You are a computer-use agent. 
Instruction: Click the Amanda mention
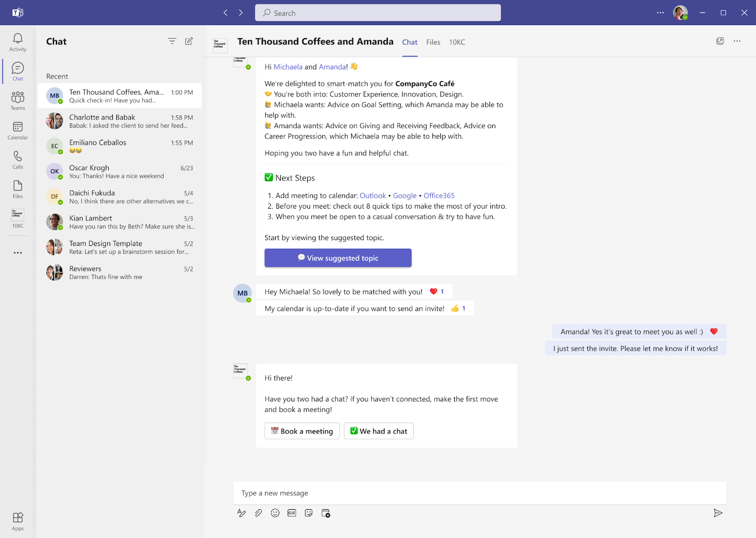tap(333, 67)
